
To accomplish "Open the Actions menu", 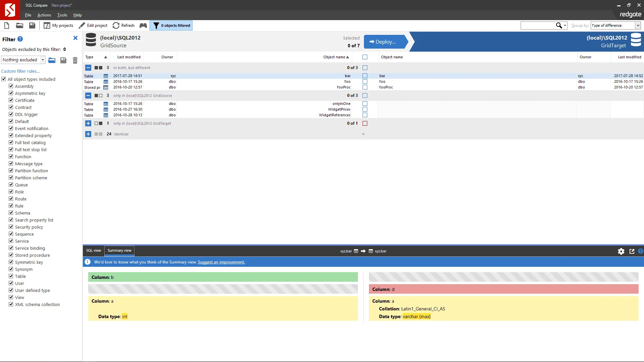I will (x=44, y=15).
